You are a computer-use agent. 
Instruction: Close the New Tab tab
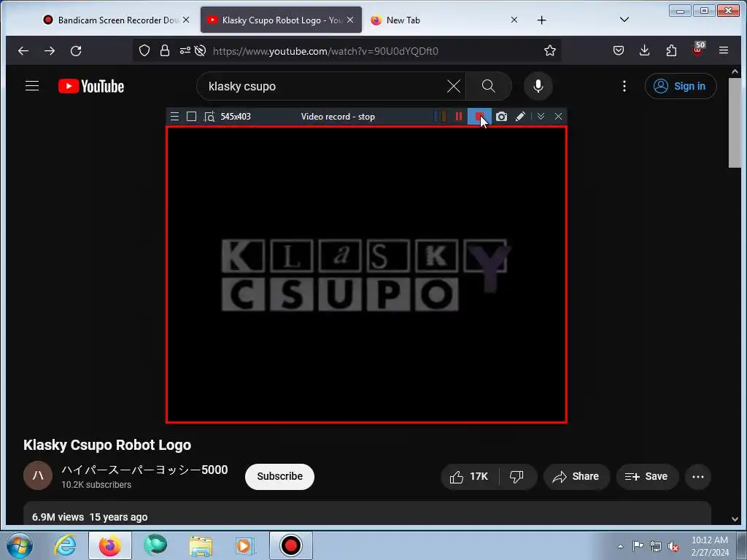(514, 20)
